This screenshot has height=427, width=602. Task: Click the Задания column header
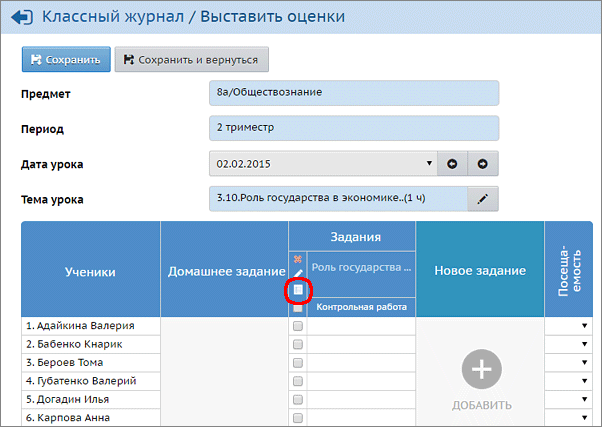click(356, 236)
